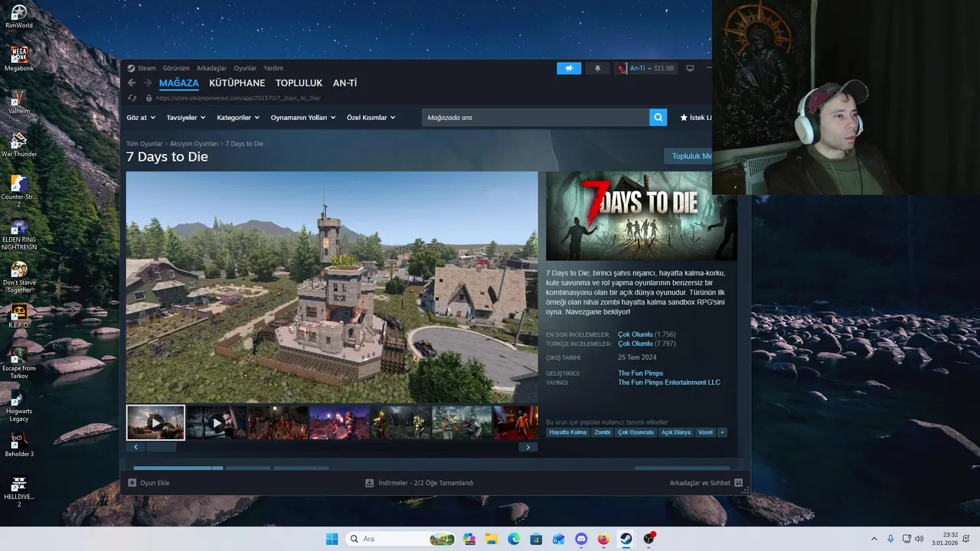Open Escape from Tarkov desktop shortcut
This screenshot has height=551, width=980.
click(19, 362)
